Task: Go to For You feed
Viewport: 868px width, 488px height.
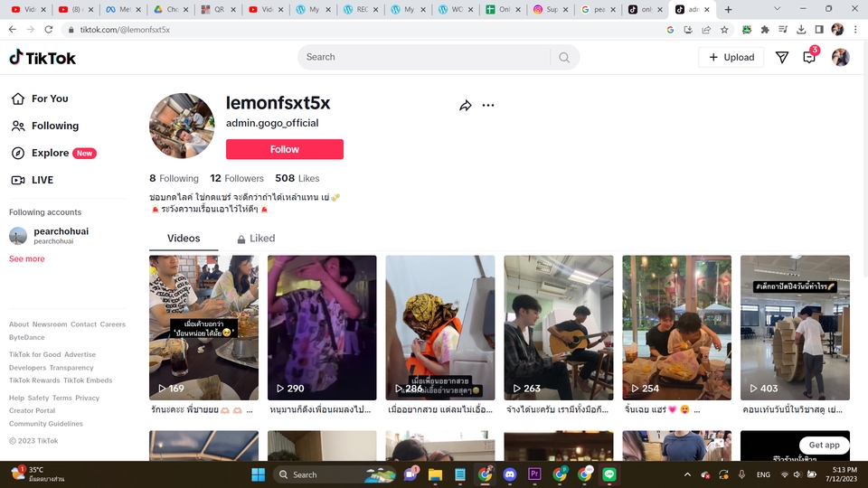Action: tap(40, 99)
